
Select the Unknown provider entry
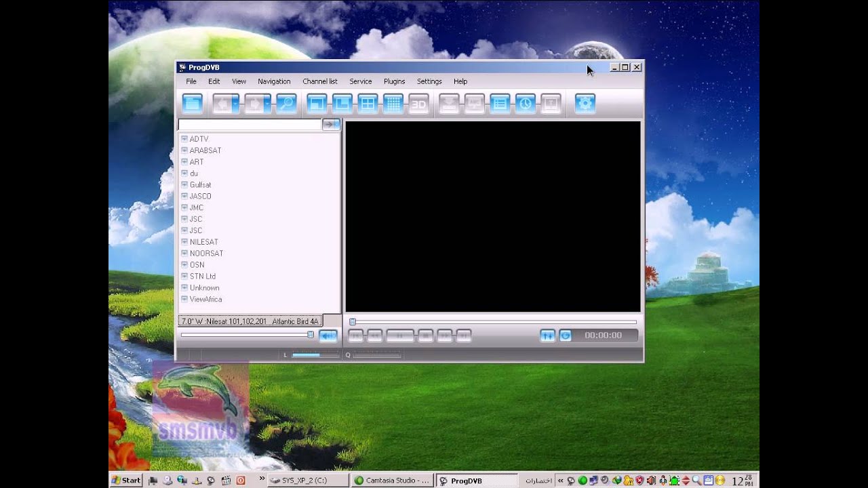pos(204,288)
